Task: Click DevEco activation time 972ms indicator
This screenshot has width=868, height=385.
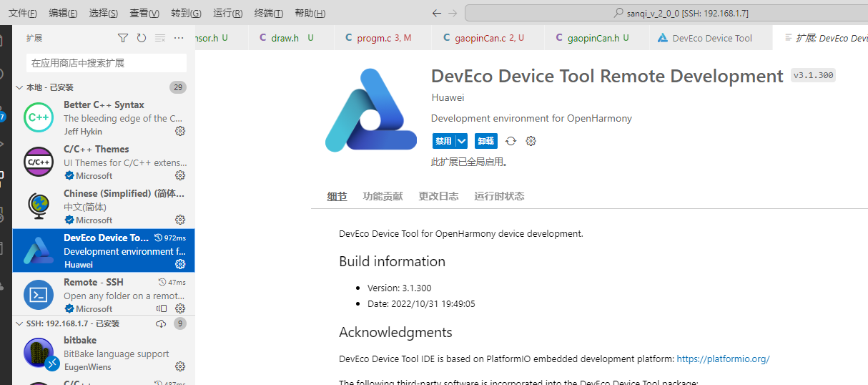Action: pos(169,238)
